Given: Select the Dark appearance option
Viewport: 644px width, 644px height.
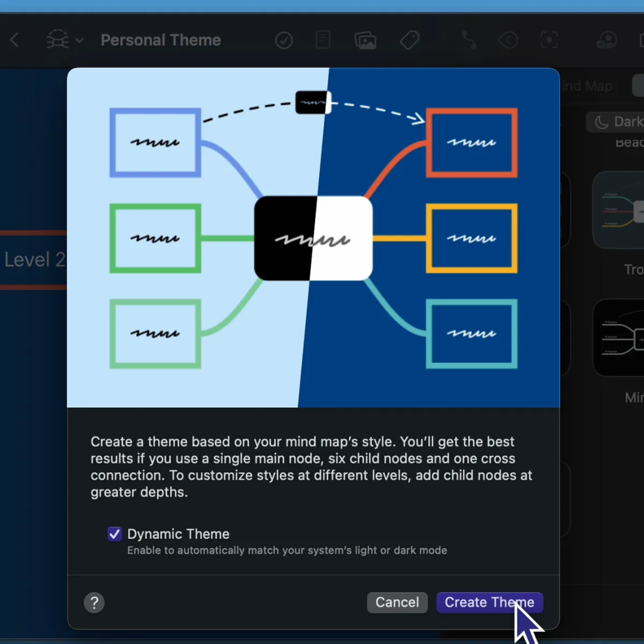Looking at the screenshot, I should coord(616,122).
